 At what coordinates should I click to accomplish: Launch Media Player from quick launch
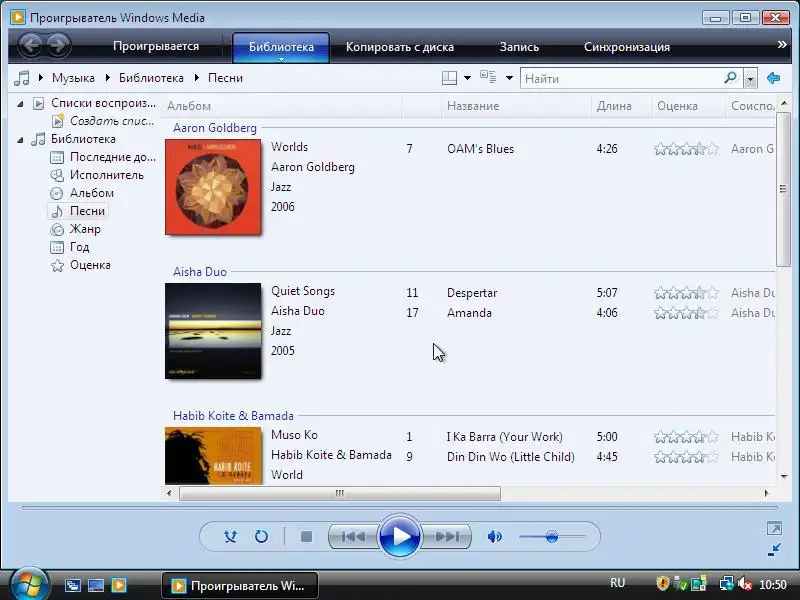pyautogui.click(x=119, y=585)
